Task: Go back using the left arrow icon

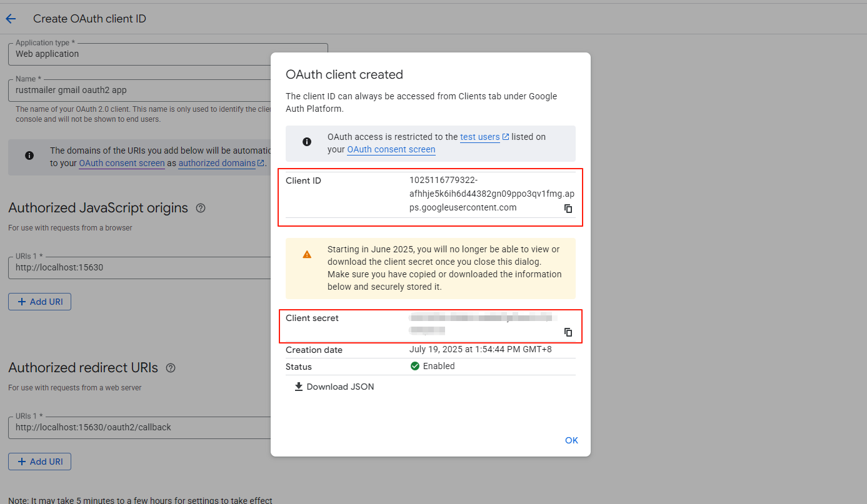Action: (11, 19)
